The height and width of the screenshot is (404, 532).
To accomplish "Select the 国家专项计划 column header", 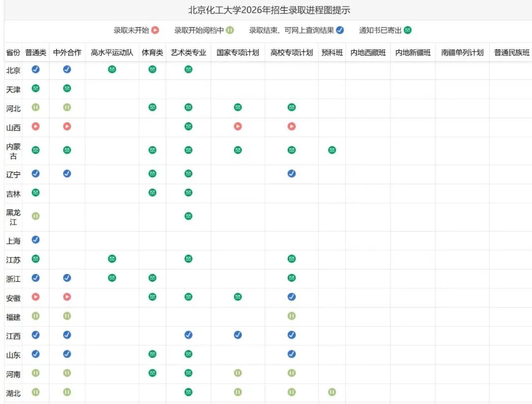I will coord(238,53).
